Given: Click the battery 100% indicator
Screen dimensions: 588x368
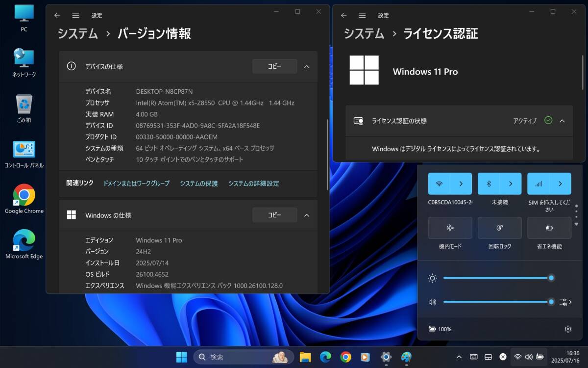Looking at the screenshot, I should click(440, 329).
